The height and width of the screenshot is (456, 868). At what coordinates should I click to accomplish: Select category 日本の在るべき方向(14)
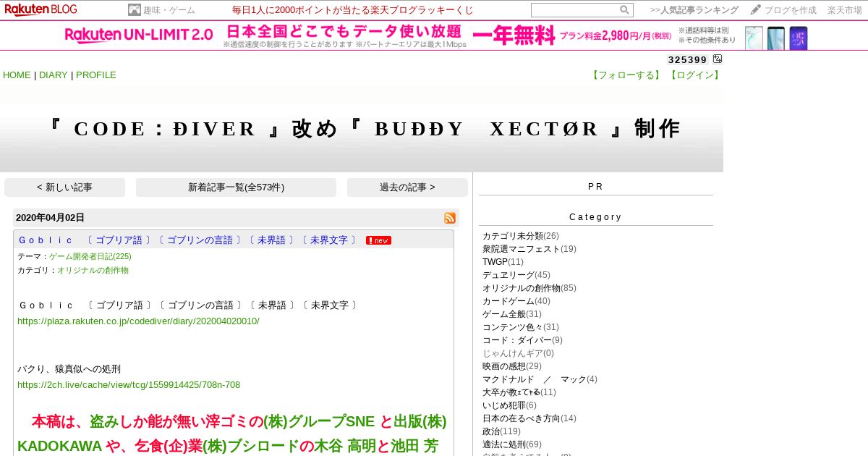529,418
